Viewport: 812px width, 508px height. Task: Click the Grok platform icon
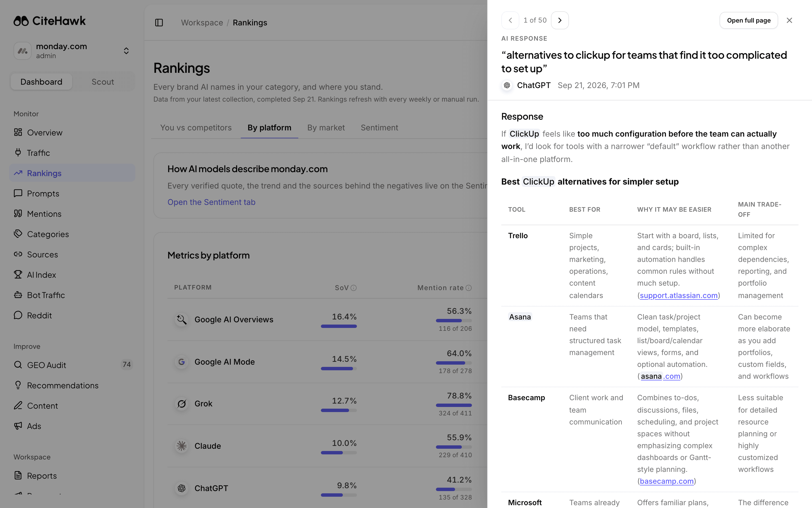[182, 404]
